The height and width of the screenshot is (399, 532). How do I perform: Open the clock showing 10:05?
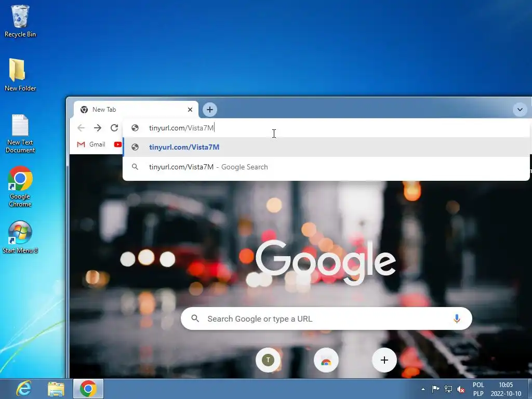pos(506,389)
